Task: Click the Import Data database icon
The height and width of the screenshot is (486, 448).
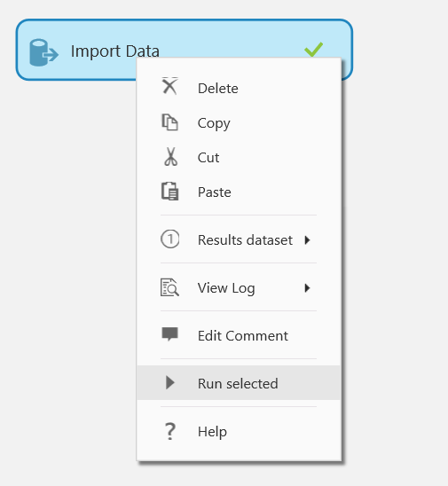Action: tap(43, 52)
